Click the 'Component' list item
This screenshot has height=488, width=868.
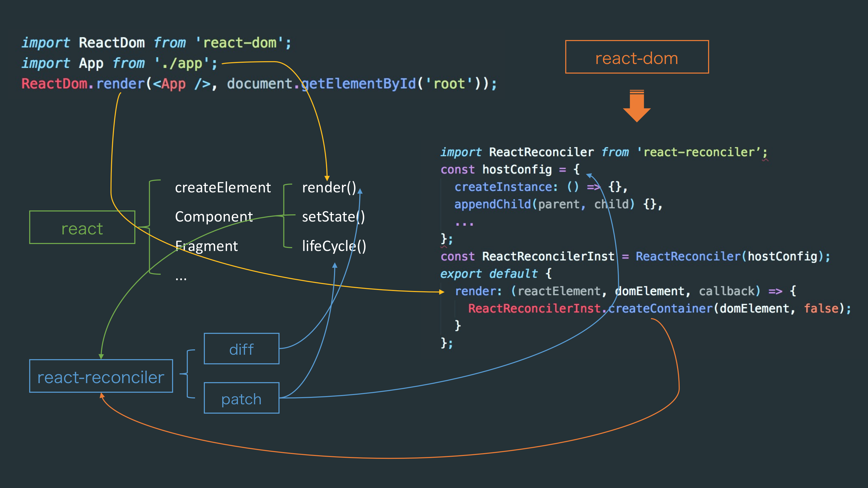click(x=214, y=217)
